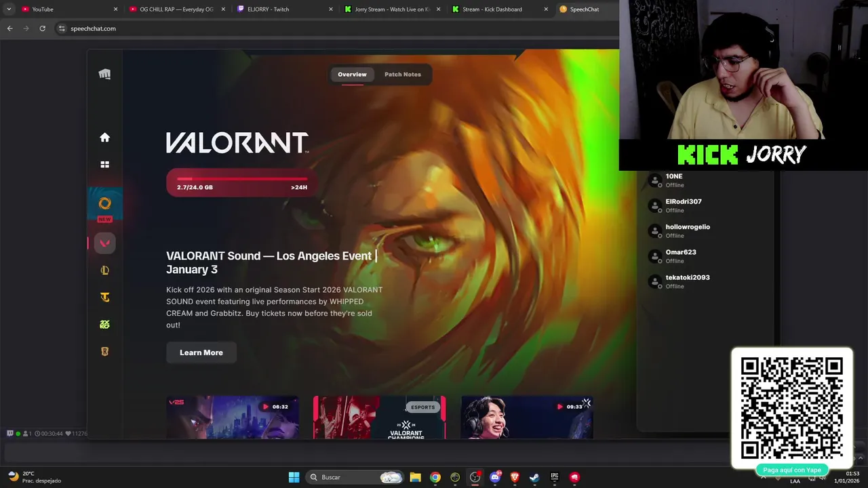Switch to the Patch Notes tab

tap(403, 75)
